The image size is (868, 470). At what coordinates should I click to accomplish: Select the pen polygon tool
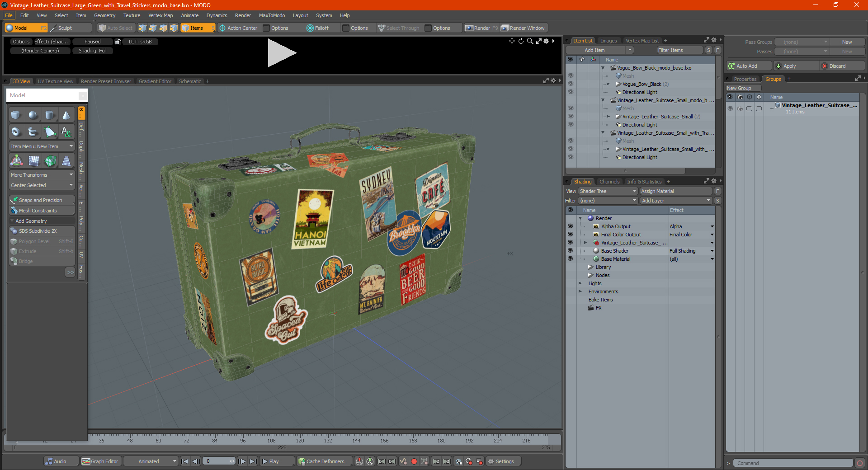pyautogui.click(x=50, y=132)
